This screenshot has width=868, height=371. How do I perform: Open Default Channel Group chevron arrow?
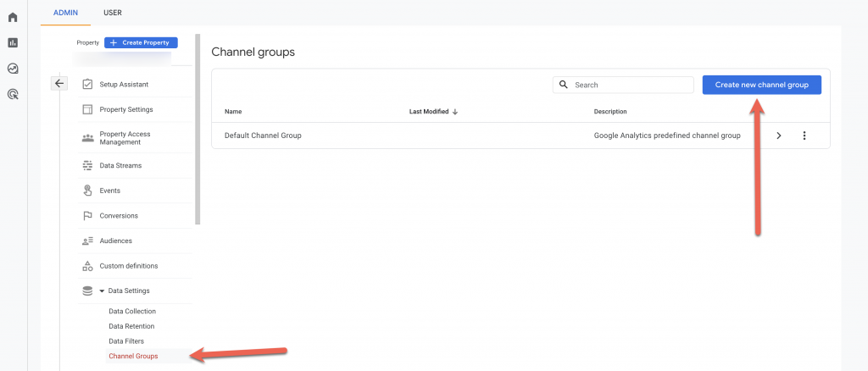click(779, 136)
